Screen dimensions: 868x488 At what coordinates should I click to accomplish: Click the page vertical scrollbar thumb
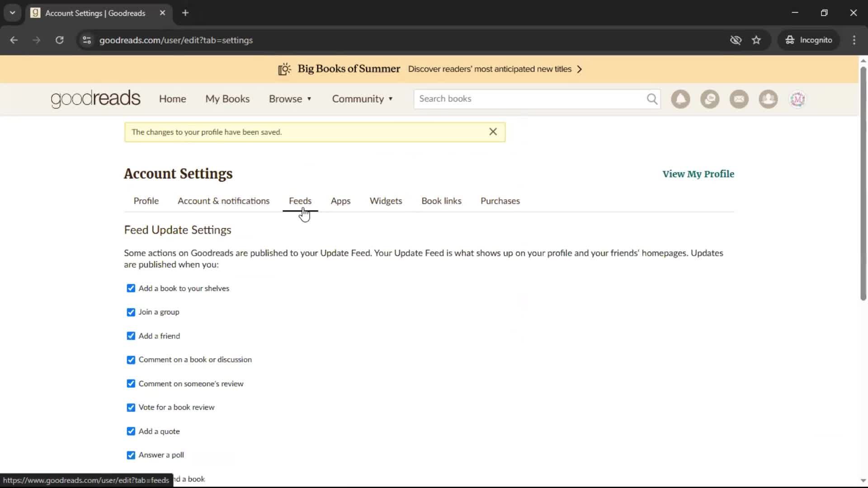tap(863, 183)
